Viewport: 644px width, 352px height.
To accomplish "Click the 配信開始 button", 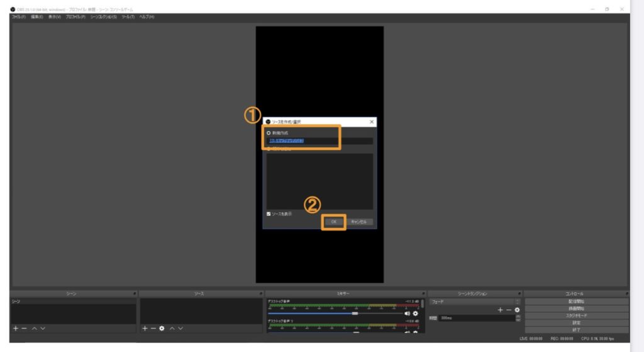I will click(576, 302).
